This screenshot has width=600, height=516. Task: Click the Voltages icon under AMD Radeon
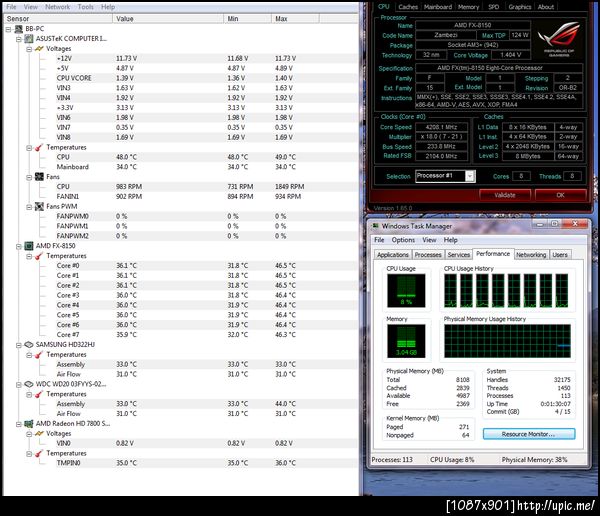coord(39,433)
